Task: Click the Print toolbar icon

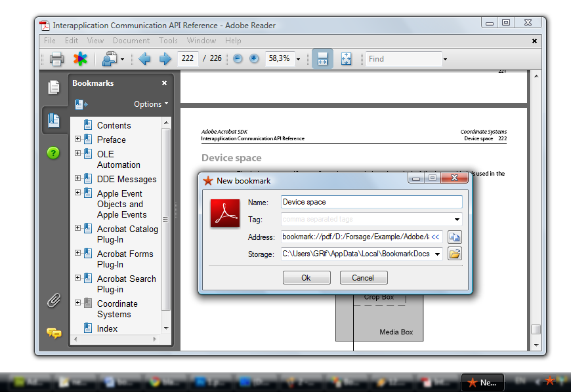Action: [x=57, y=58]
